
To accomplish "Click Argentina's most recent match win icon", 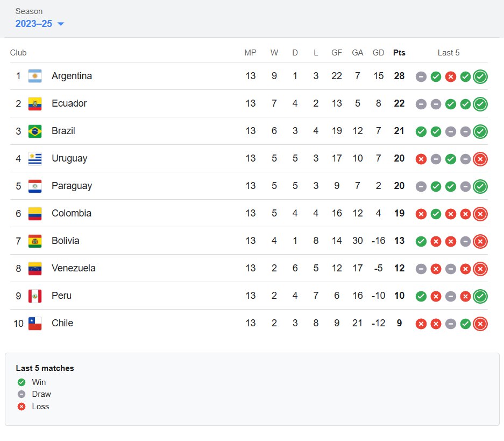I will coord(480,76).
